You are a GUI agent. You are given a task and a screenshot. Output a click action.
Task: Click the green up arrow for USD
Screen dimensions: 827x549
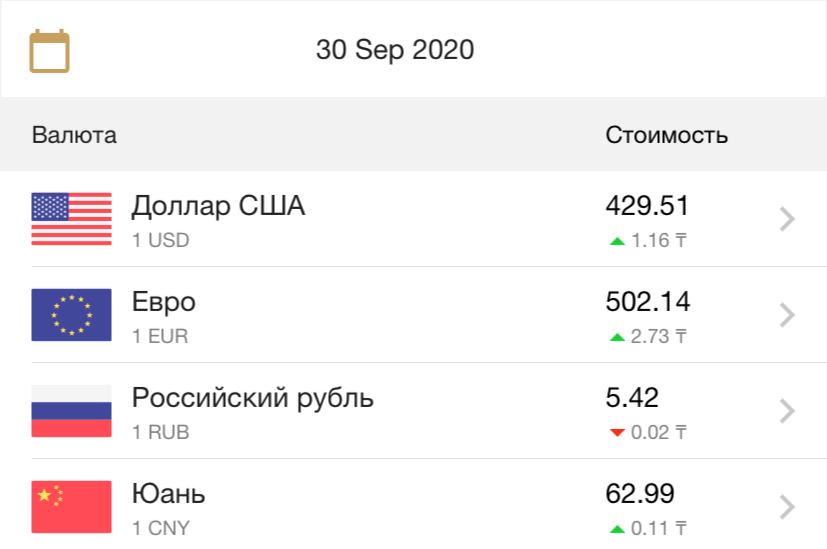617,242
